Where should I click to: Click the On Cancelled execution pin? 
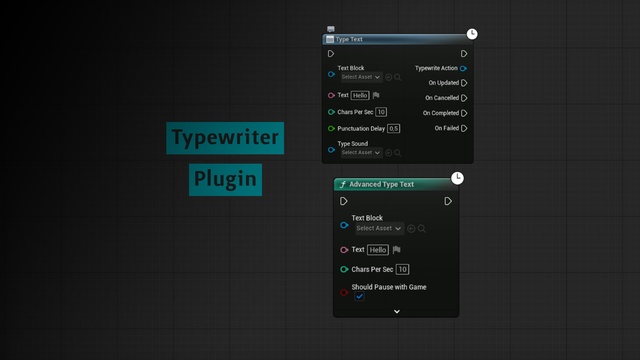[464, 98]
